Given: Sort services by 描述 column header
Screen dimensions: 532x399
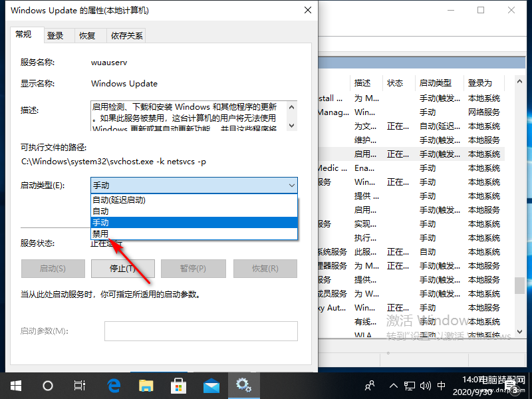Looking at the screenshot, I should [366, 82].
